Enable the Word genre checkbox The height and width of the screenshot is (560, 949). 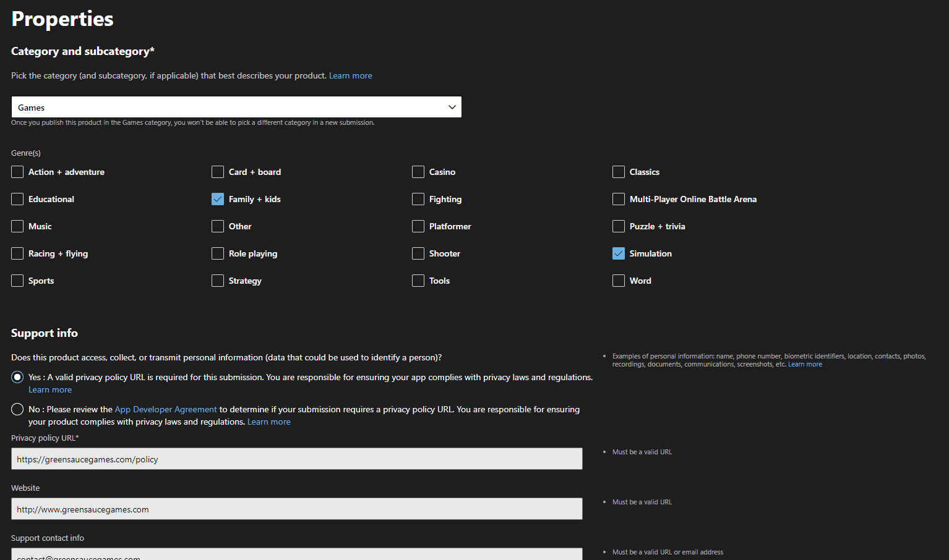(618, 280)
